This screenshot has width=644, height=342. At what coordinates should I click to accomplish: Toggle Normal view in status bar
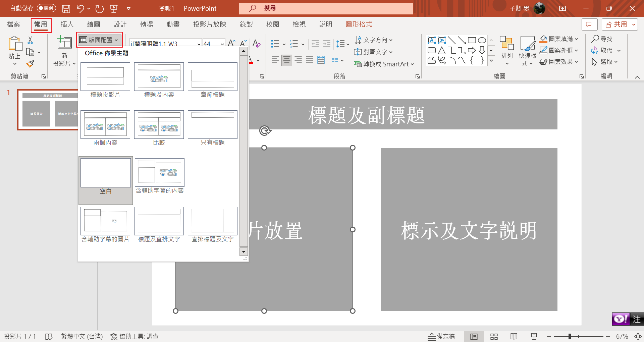[x=474, y=336]
